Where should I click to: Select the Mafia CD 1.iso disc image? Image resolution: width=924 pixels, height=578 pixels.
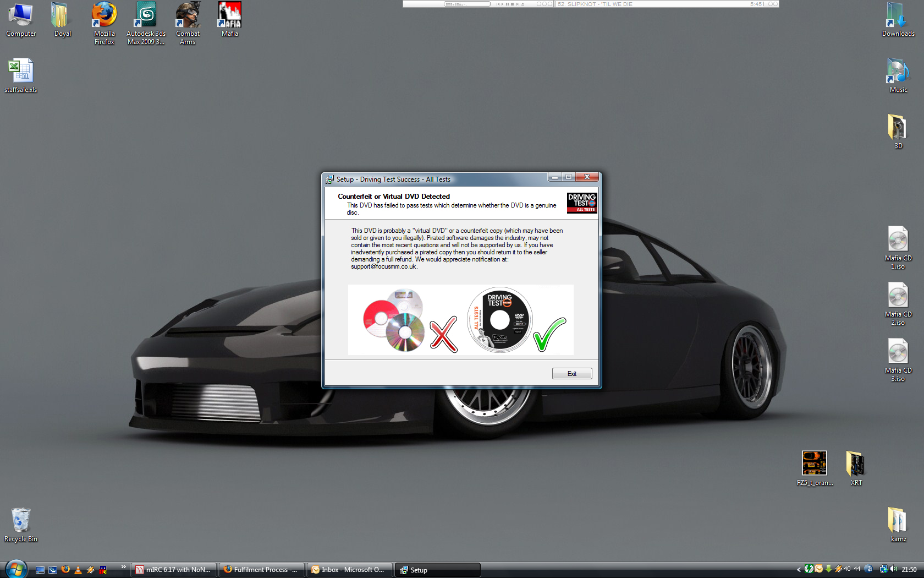[898, 241]
